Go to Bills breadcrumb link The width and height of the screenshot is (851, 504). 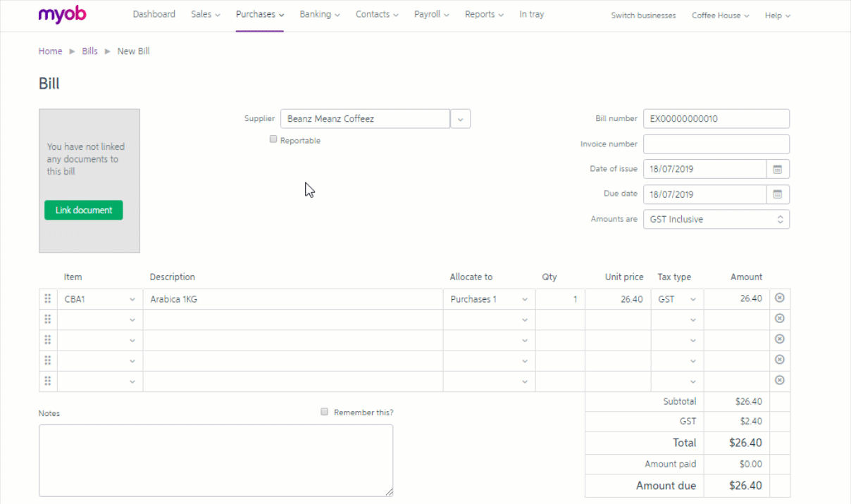tap(89, 51)
